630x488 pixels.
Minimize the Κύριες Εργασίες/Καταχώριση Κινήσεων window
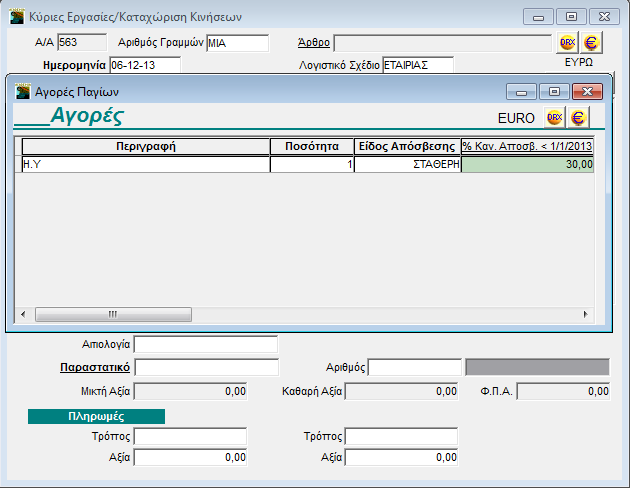538,17
